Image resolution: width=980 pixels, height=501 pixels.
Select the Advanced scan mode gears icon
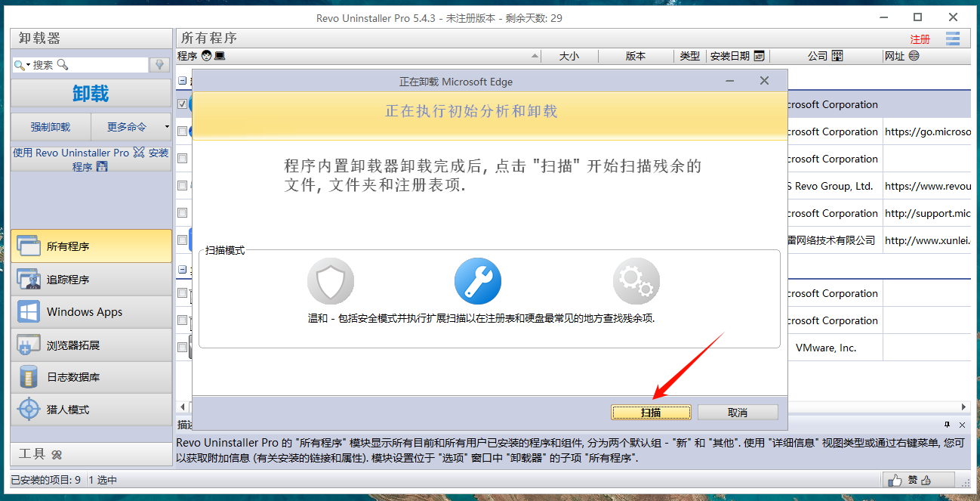636,282
